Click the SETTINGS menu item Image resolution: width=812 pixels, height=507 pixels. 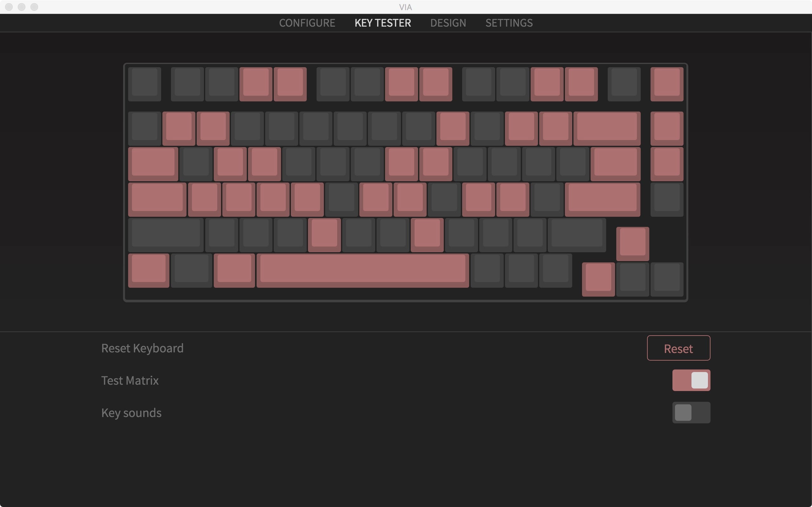[x=508, y=23]
